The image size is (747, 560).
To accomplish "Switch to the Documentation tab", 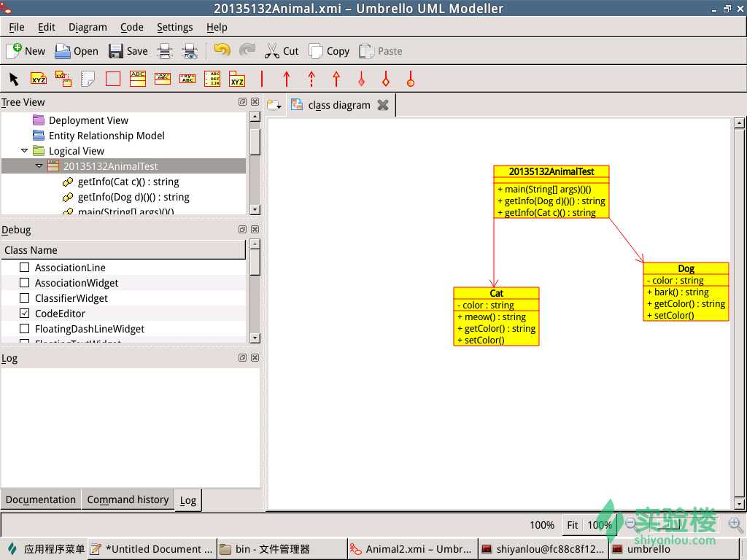I will (41, 499).
